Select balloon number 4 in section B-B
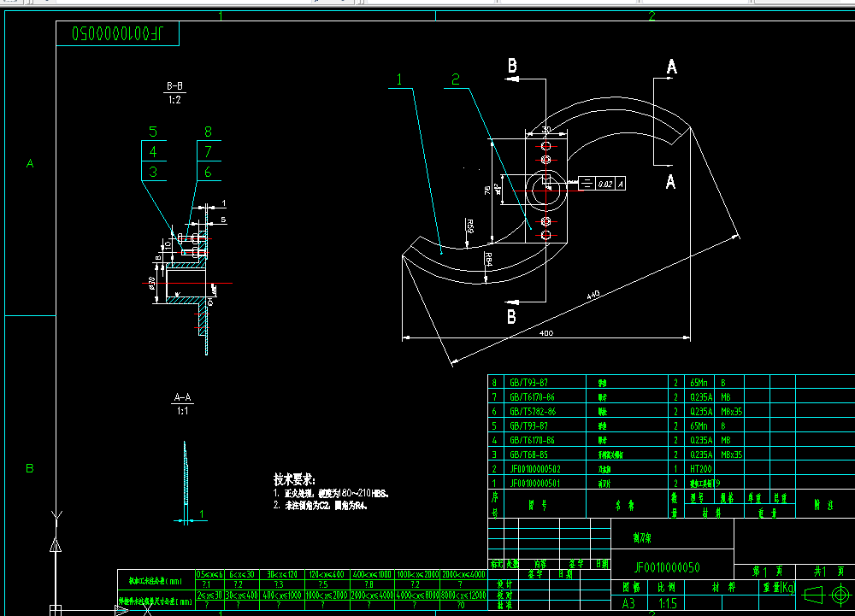855x616 pixels. pos(153,151)
